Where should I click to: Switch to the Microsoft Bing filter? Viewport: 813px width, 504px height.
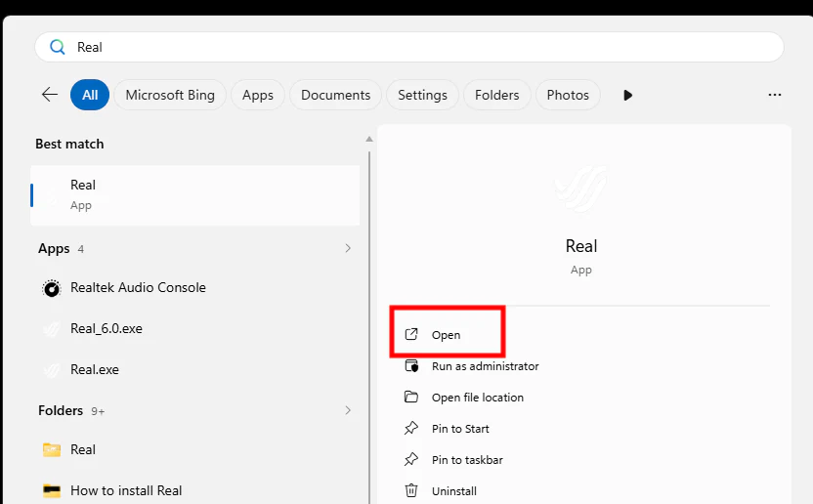tap(170, 95)
